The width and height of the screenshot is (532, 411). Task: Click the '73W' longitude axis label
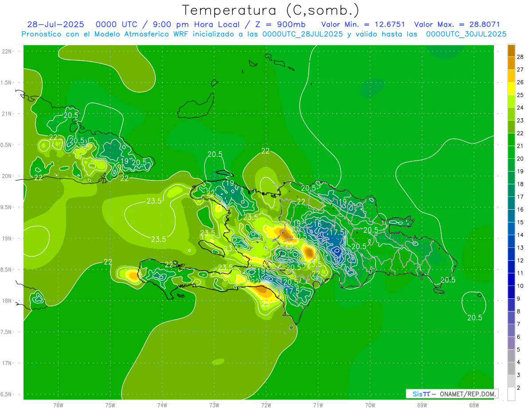[214, 405]
